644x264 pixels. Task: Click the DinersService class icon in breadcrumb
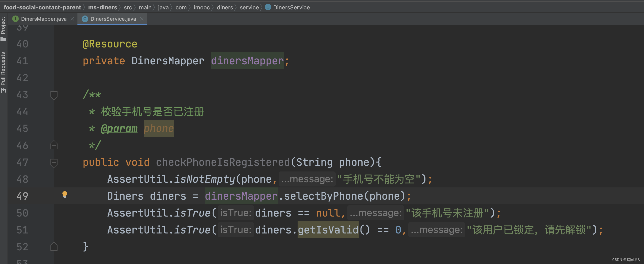click(268, 7)
